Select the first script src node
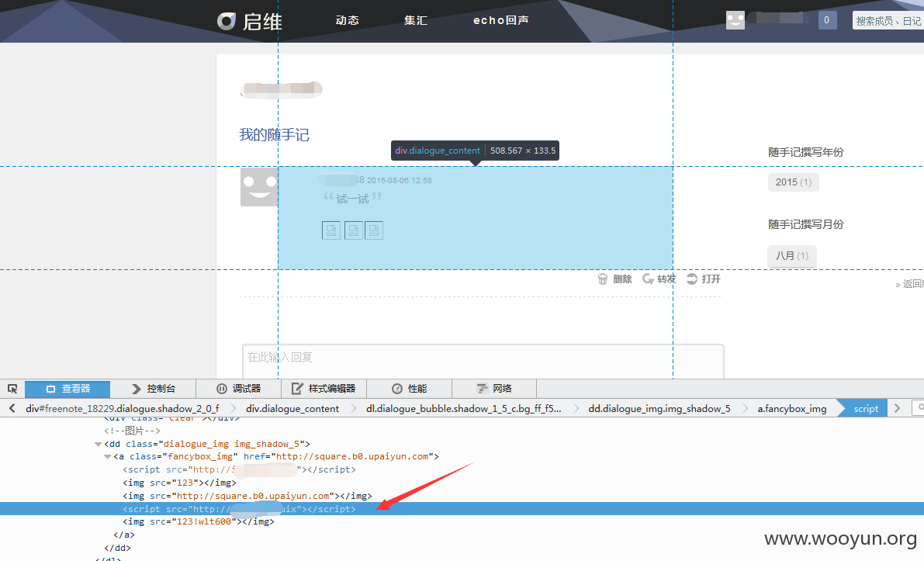The width and height of the screenshot is (924, 561). click(x=239, y=469)
